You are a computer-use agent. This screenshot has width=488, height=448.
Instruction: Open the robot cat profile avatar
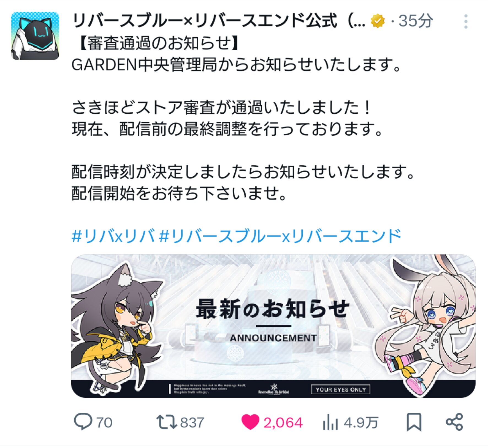coord(35,36)
